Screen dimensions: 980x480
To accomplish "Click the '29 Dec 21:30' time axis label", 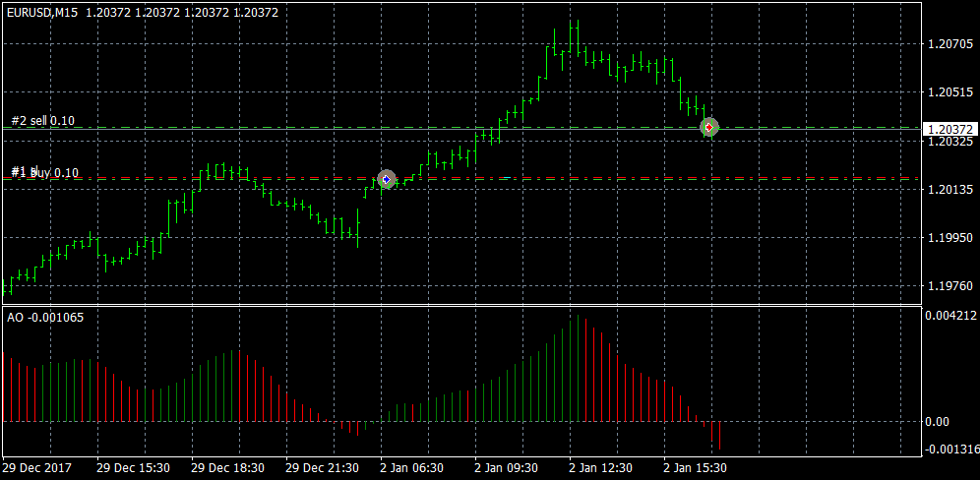I will pos(322,467).
